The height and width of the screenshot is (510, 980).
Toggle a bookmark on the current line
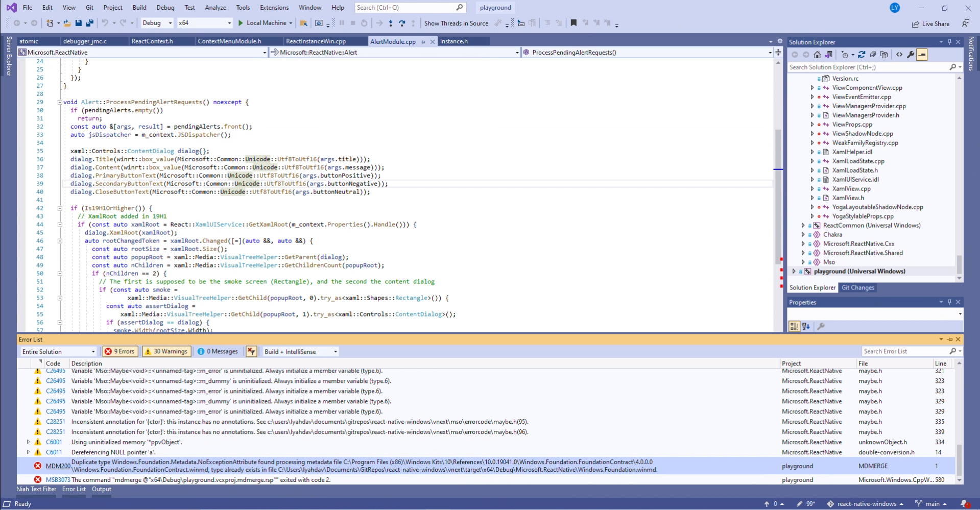[x=573, y=23]
